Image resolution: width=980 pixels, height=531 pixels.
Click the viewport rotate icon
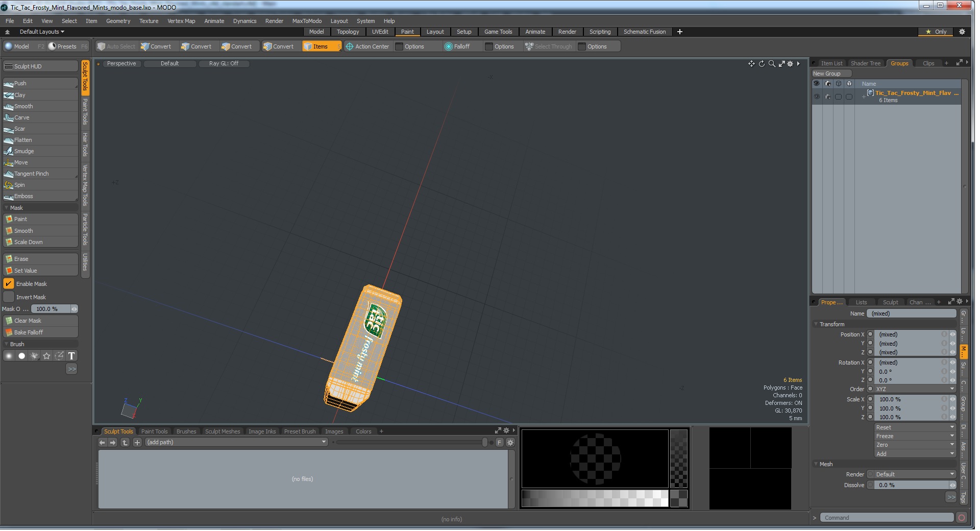click(762, 64)
